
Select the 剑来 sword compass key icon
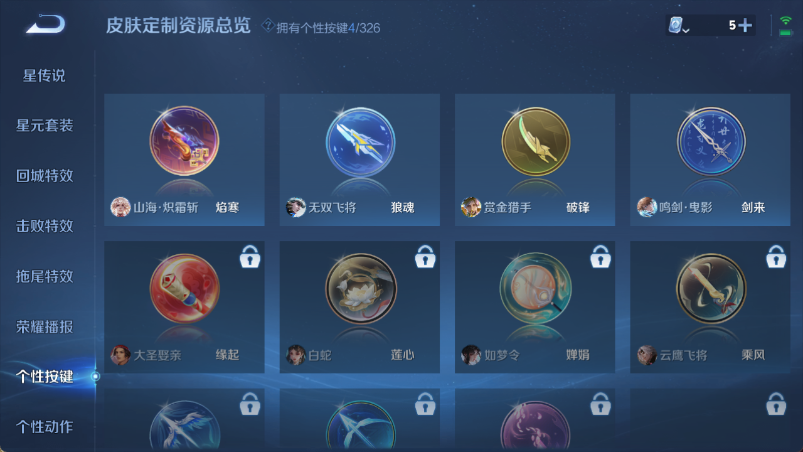click(x=711, y=142)
